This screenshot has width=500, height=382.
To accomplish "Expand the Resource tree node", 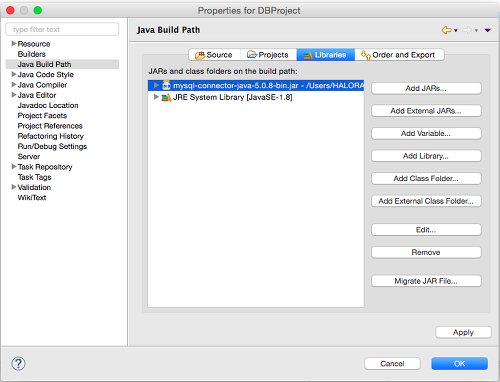I will click(x=14, y=43).
